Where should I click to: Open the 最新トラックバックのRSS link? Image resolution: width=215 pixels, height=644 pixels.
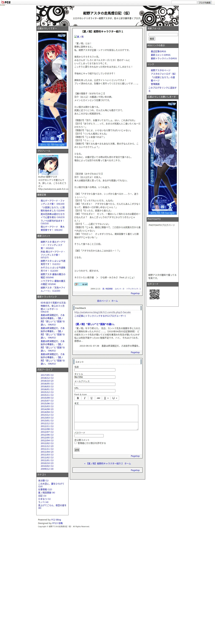164,58
